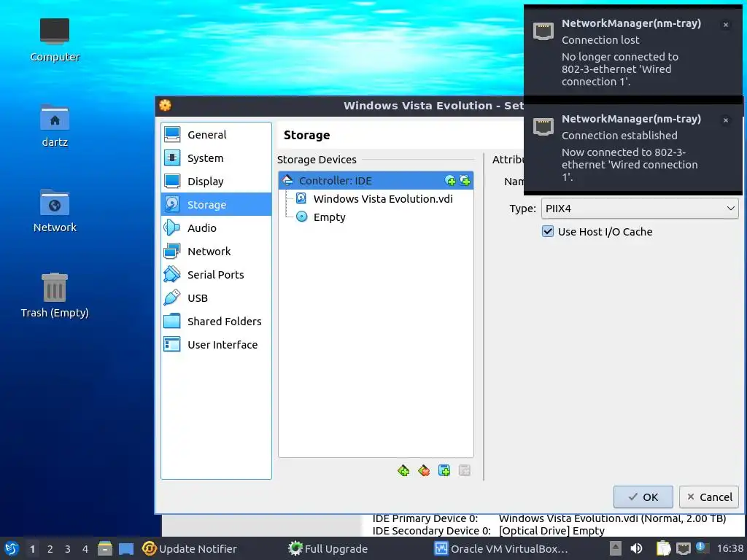Click the Connection established notification network icon
The width and height of the screenshot is (747, 560).
[x=543, y=127]
